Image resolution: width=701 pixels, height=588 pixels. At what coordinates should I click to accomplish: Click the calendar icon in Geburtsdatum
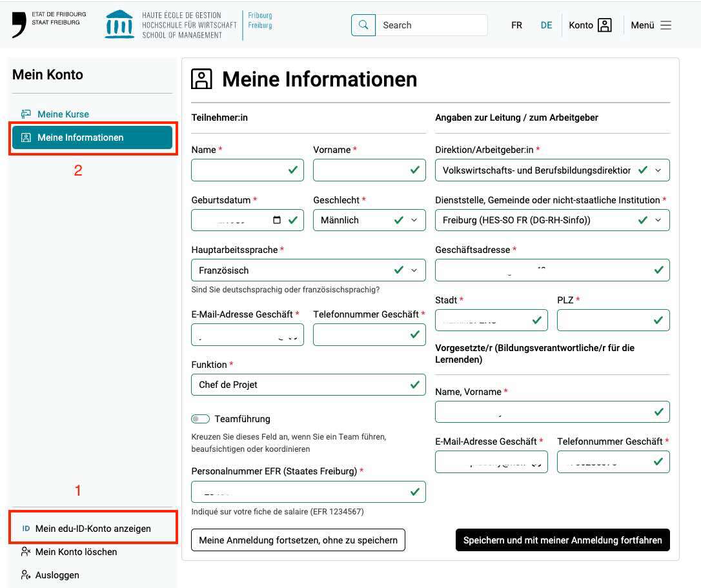point(277,220)
